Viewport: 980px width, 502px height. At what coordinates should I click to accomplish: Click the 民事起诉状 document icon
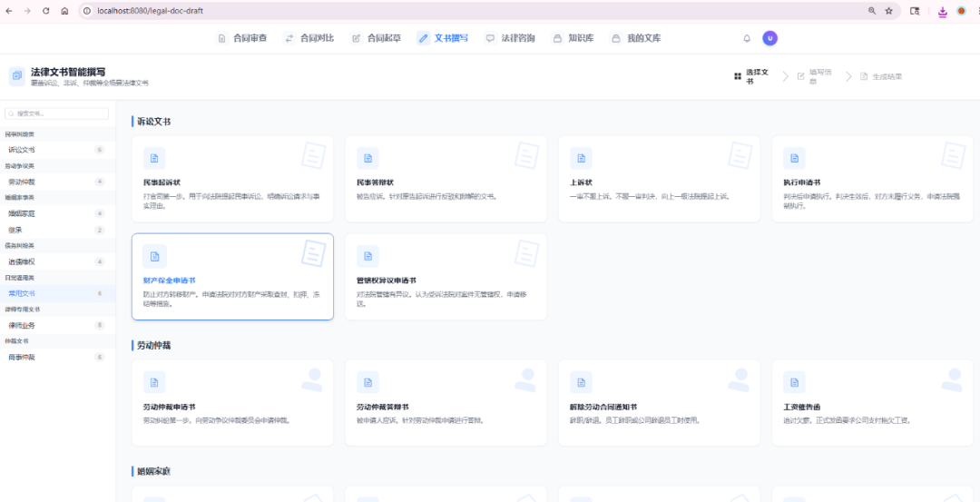(154, 158)
